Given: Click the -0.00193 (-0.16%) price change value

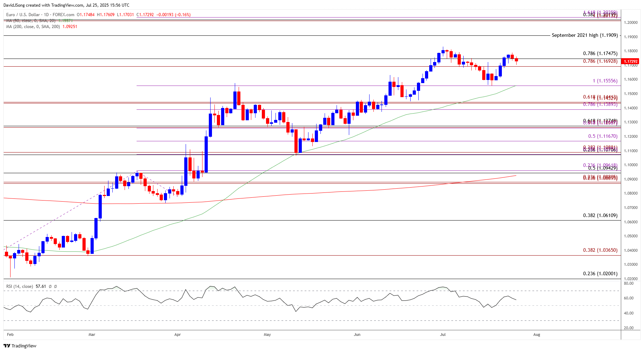Looking at the screenshot, I should [173, 15].
